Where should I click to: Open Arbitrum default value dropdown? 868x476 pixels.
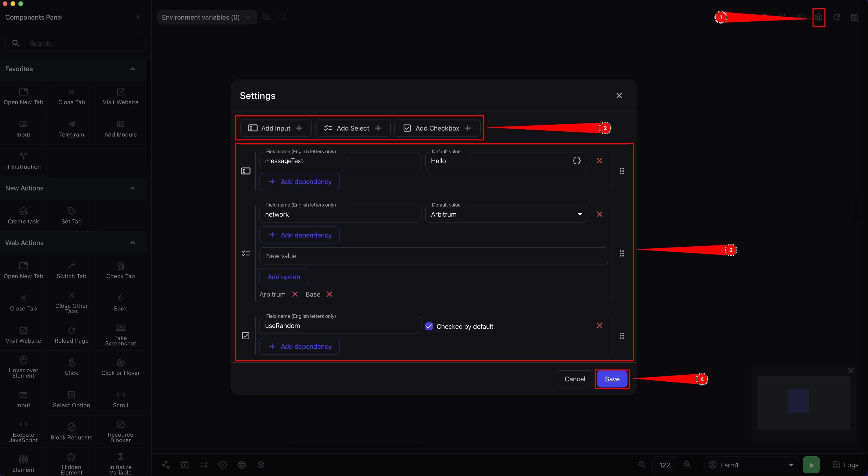pyautogui.click(x=506, y=215)
